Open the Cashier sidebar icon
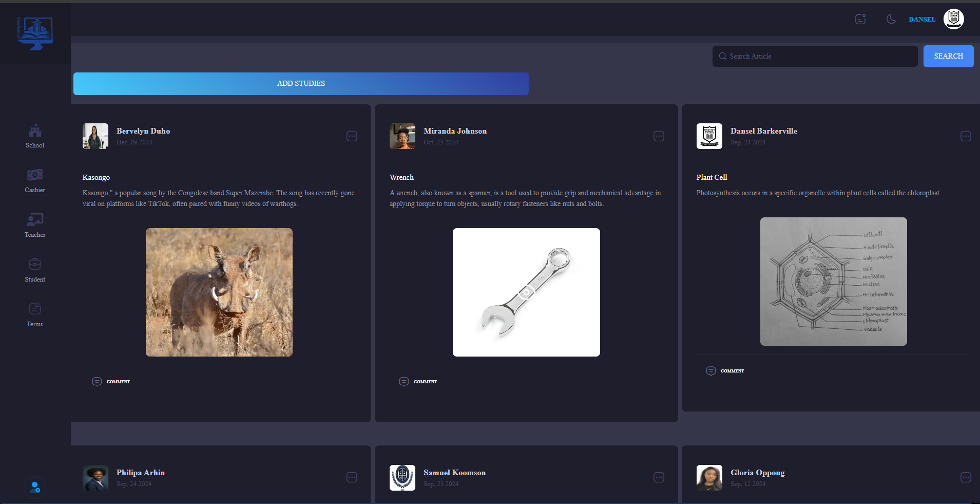The height and width of the screenshot is (504, 980). click(35, 181)
